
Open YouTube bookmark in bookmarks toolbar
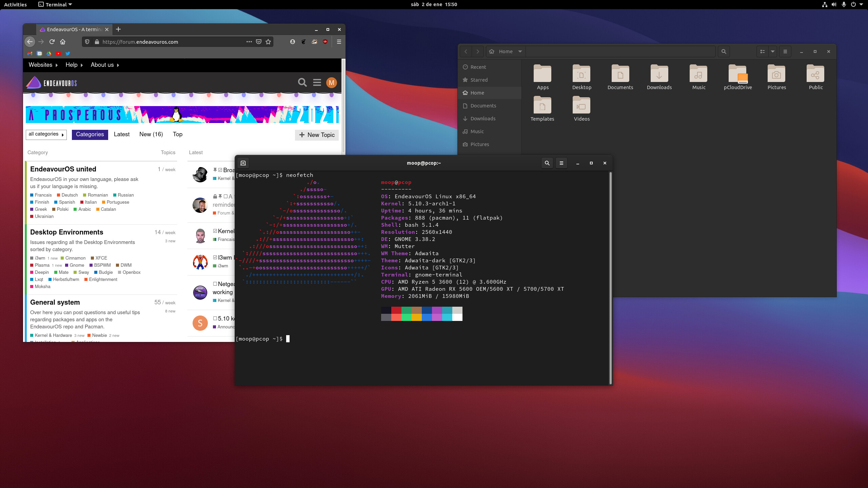click(x=58, y=54)
